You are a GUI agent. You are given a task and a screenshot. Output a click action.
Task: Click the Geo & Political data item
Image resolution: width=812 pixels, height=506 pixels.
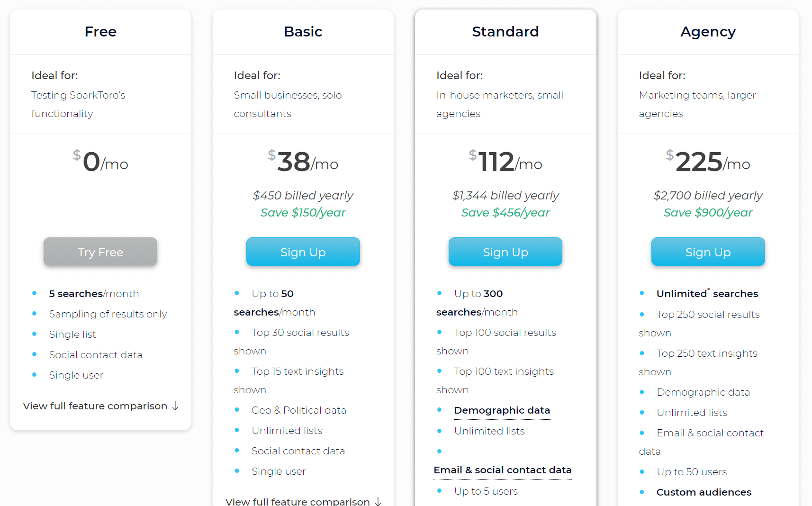pyautogui.click(x=299, y=410)
